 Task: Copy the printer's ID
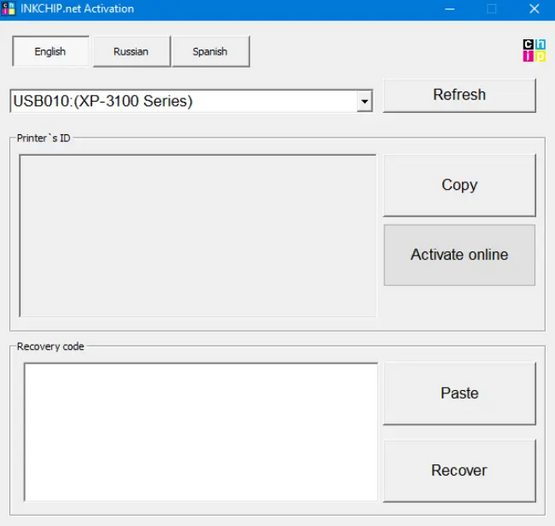coord(459,185)
